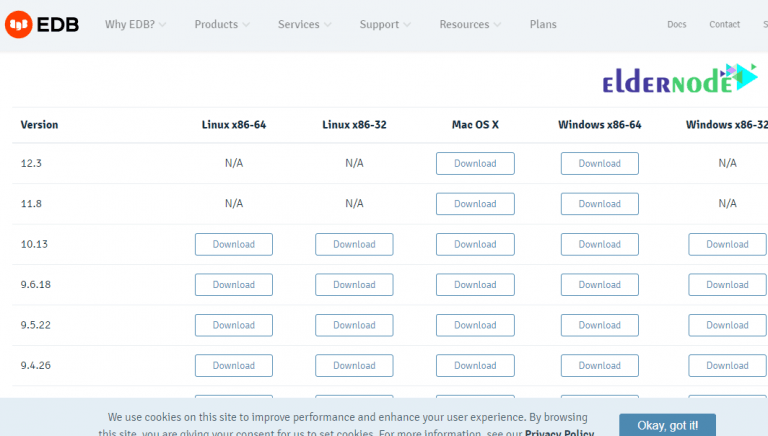The height and width of the screenshot is (436, 768).
Task: Expand the Why EDB? dropdown menu
Action: tap(136, 24)
